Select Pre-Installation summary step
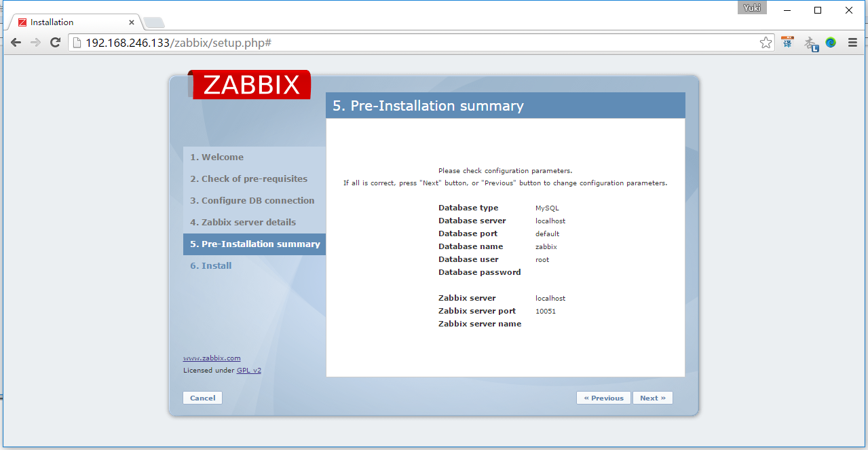 point(254,244)
